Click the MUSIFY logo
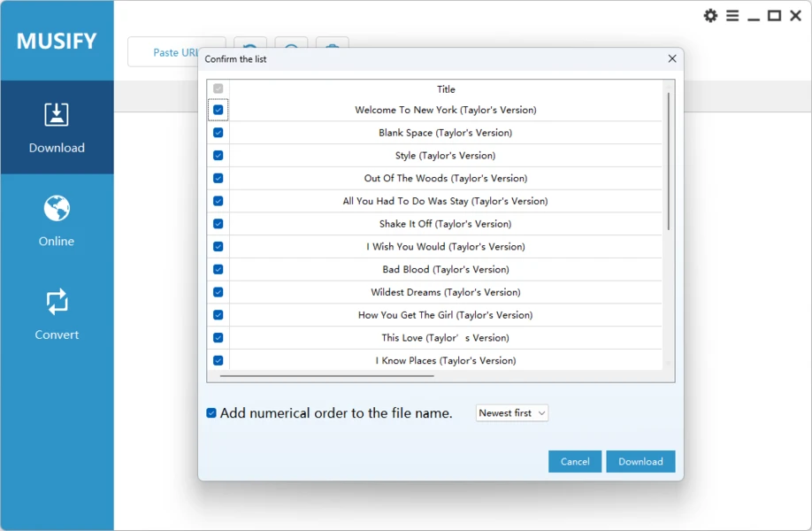 (57, 41)
